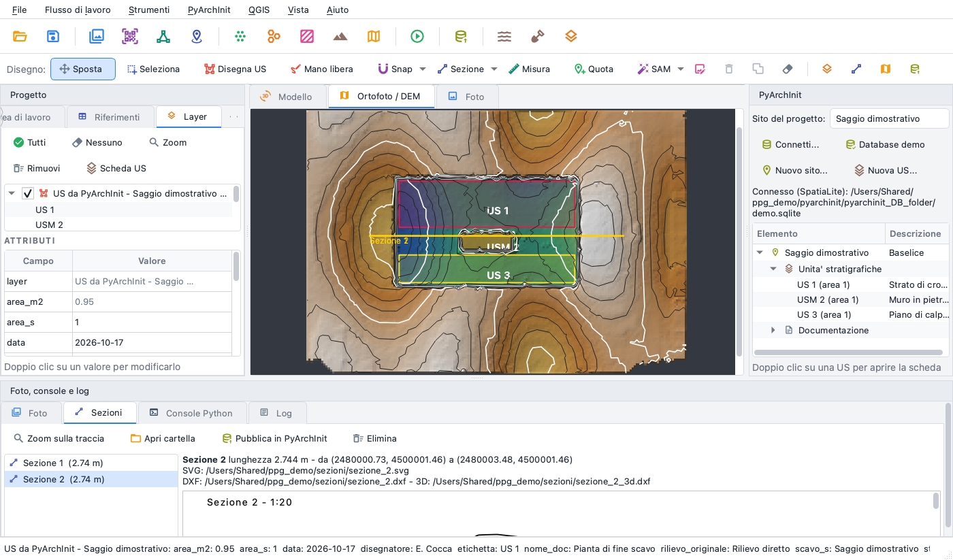Click the Zoom sulla traccia button
The width and height of the screenshot is (953, 560).
[x=59, y=438]
